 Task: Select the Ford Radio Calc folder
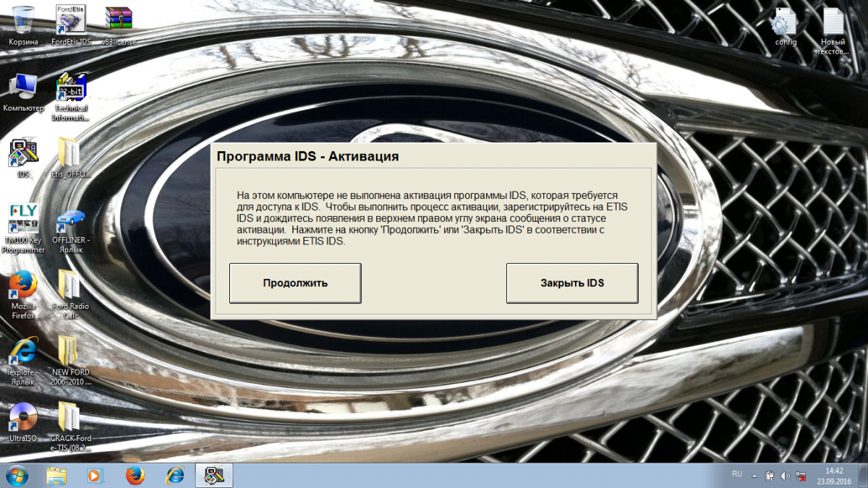coord(71,295)
